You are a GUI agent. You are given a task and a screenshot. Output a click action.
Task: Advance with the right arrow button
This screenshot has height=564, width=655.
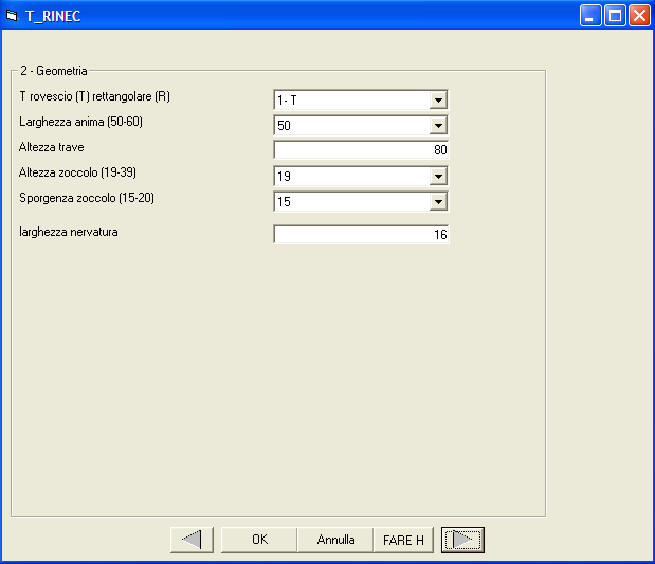[463, 540]
